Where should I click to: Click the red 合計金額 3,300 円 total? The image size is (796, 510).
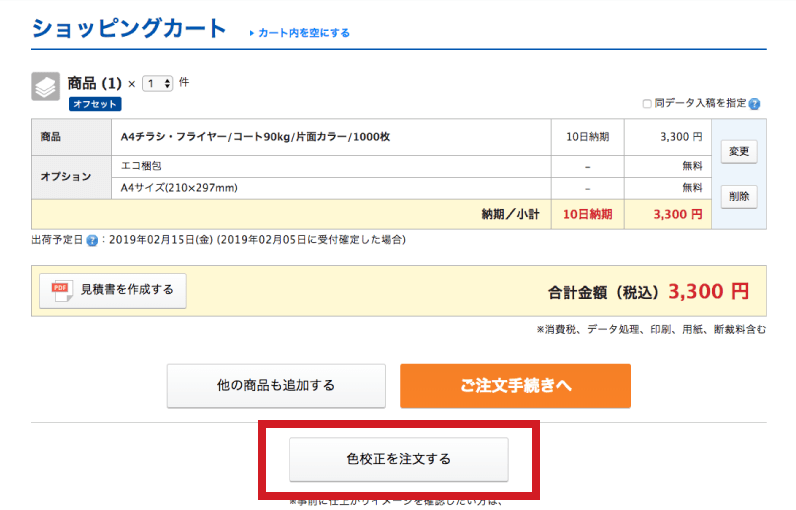click(x=708, y=292)
